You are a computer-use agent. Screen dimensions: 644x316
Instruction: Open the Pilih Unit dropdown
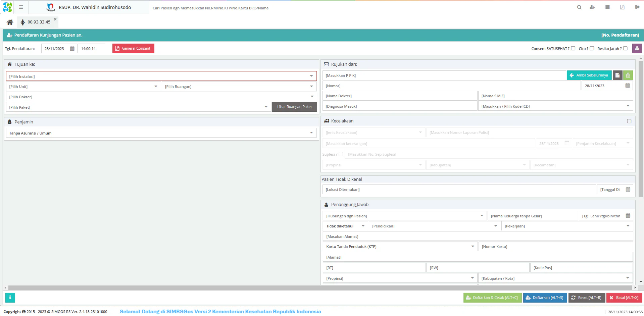(x=156, y=86)
